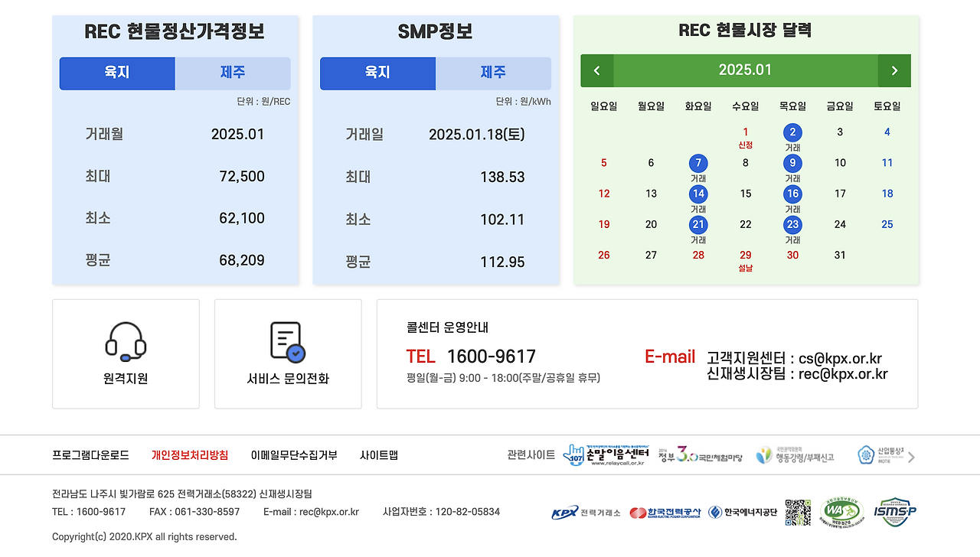This screenshot has height=557, width=980.
Task: Open the 한국전력공사 logo link
Action: [662, 511]
